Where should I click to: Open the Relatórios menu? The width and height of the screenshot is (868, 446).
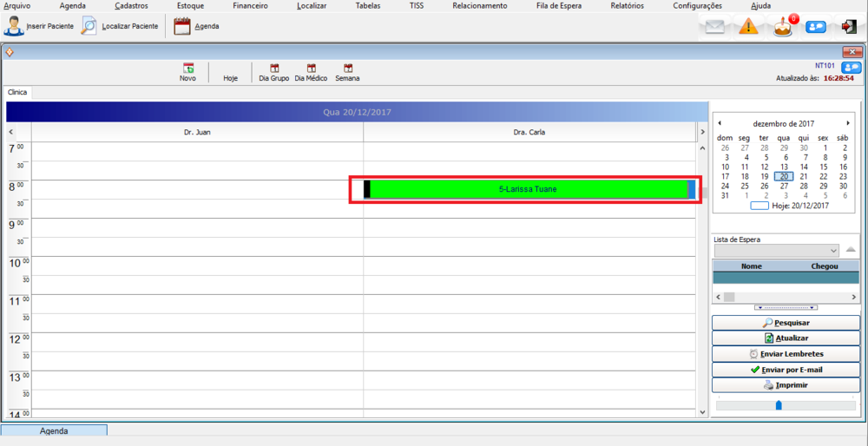click(627, 5)
